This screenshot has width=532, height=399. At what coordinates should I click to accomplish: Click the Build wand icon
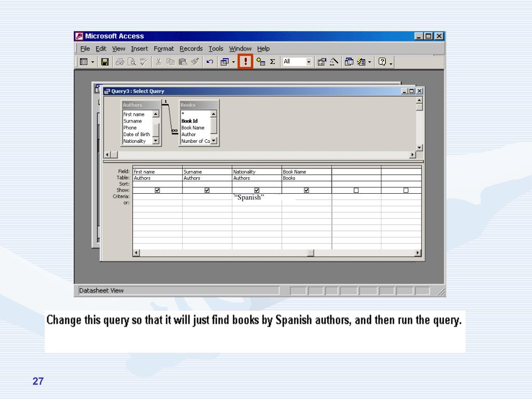pyautogui.click(x=334, y=62)
